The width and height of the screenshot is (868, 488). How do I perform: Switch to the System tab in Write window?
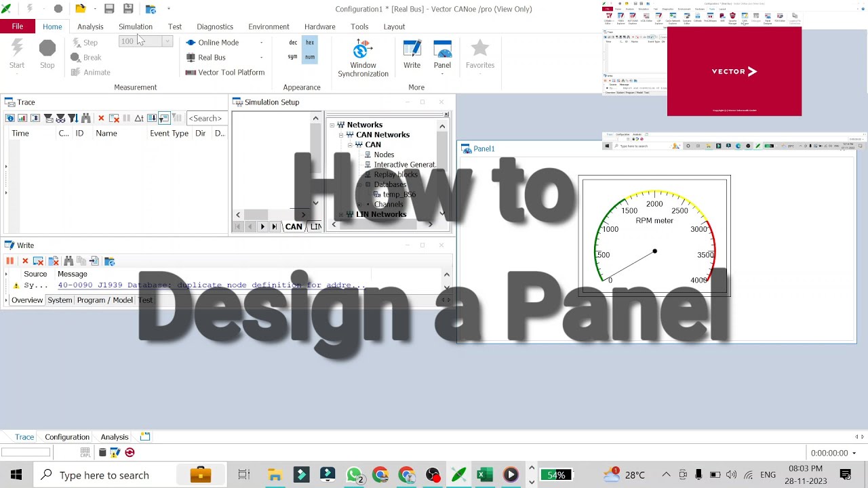click(x=60, y=300)
